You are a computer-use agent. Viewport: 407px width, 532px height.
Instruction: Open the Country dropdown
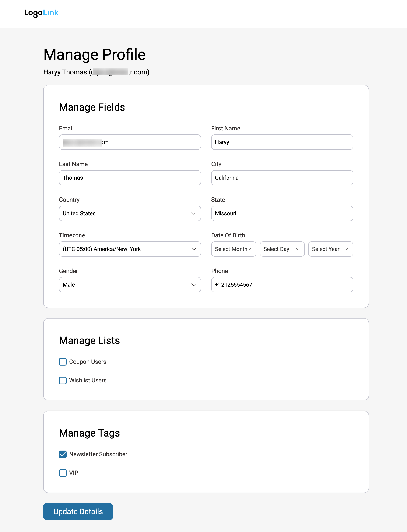pos(130,213)
